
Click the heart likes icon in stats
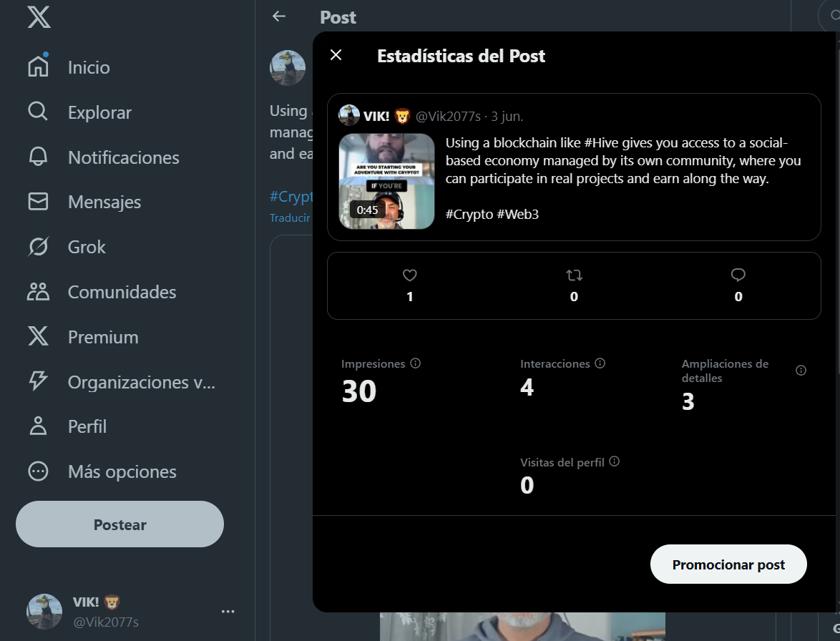tap(410, 275)
